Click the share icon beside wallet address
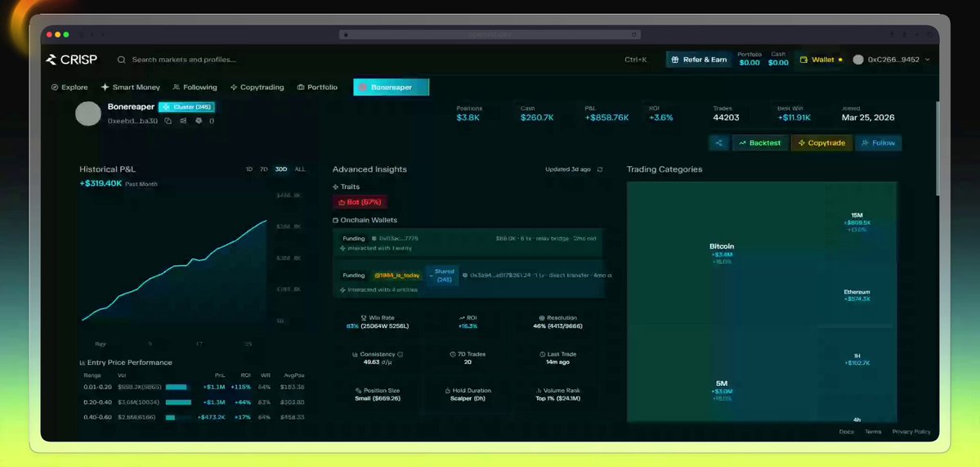980x467 pixels. (x=183, y=121)
